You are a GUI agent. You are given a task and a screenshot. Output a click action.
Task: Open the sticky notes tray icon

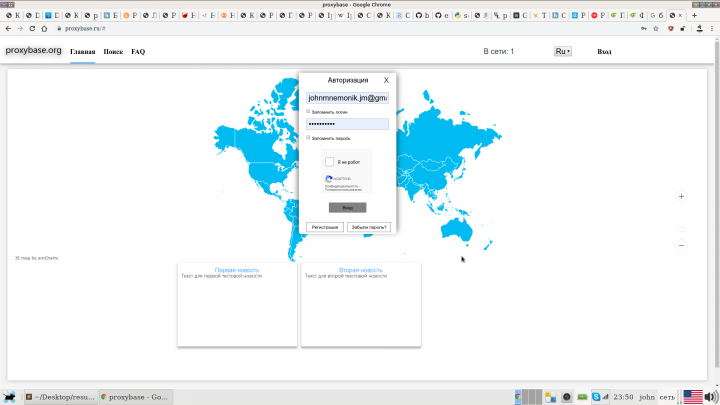point(550,397)
